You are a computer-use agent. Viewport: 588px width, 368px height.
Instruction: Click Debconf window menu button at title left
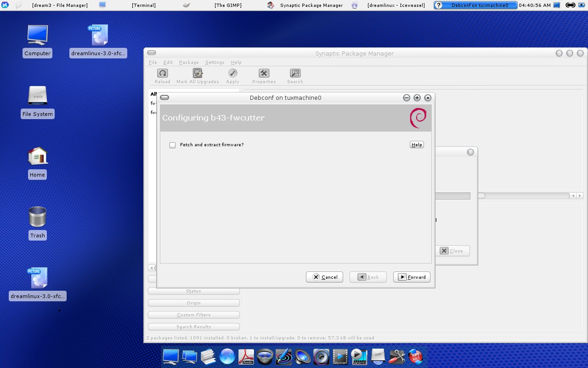(164, 98)
